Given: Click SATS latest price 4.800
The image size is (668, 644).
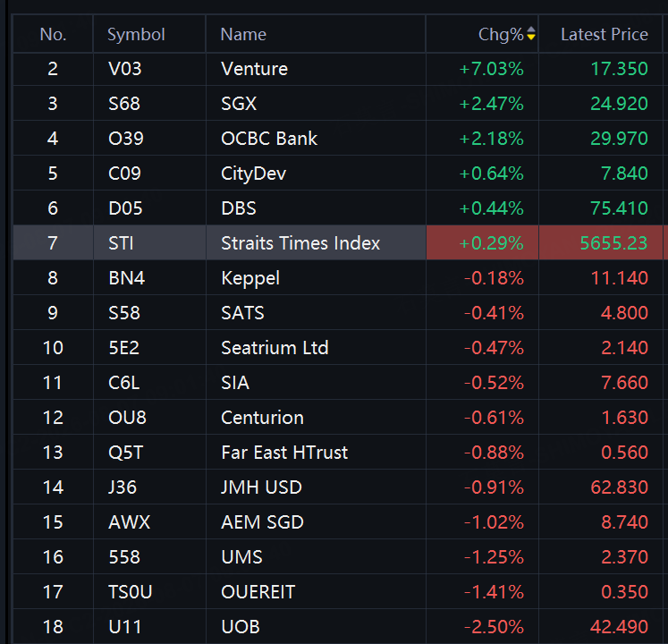Looking at the screenshot, I should pos(624,313).
